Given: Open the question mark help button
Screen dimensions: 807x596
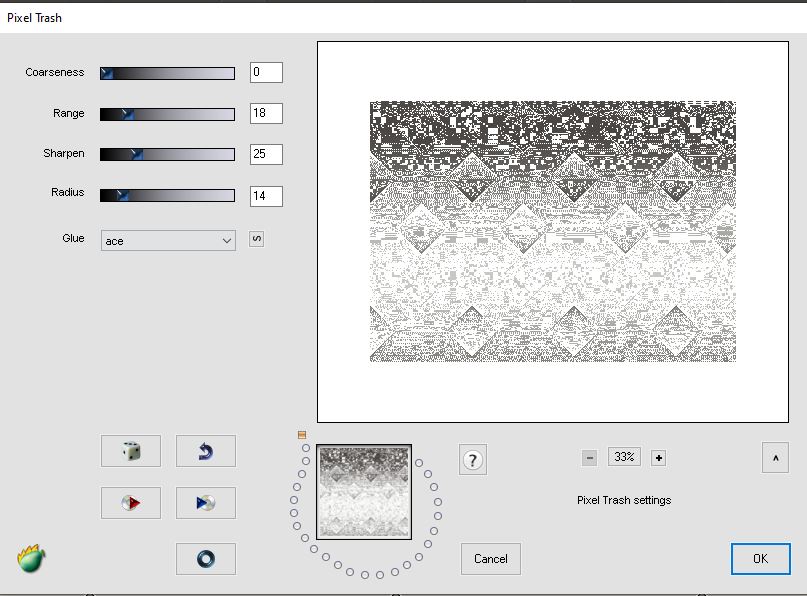Looking at the screenshot, I should (x=473, y=460).
